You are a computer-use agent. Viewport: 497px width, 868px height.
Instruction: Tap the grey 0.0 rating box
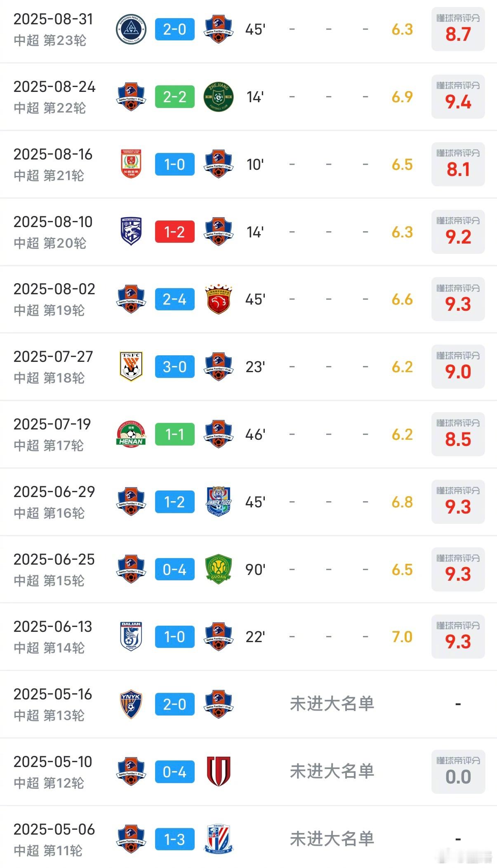click(458, 772)
